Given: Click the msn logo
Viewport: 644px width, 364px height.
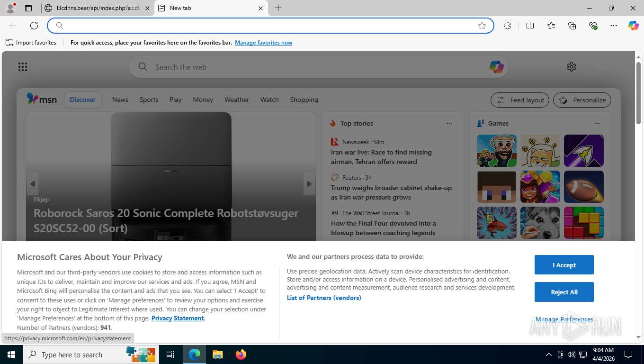Looking at the screenshot, I should (x=42, y=99).
